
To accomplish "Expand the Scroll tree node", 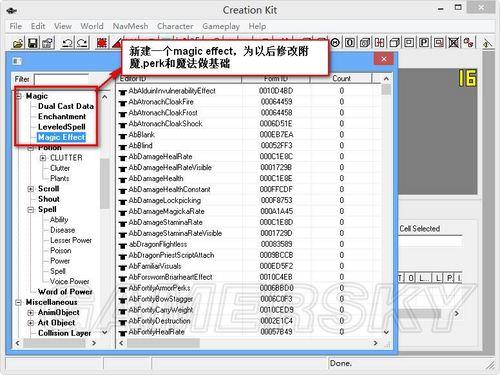I will (31, 189).
